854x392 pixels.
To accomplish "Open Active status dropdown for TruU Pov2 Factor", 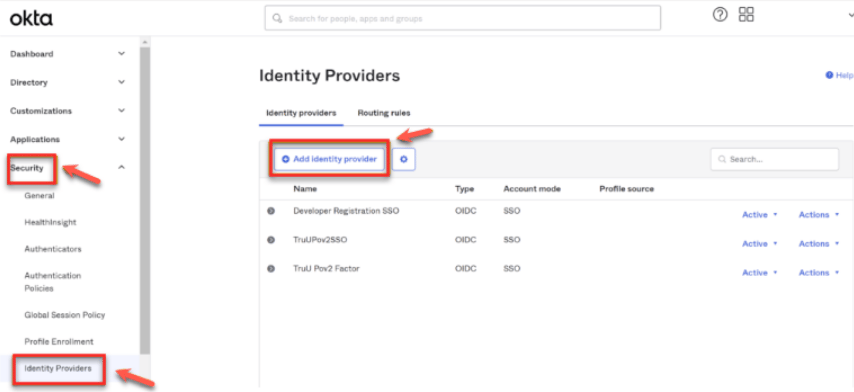I will [760, 272].
